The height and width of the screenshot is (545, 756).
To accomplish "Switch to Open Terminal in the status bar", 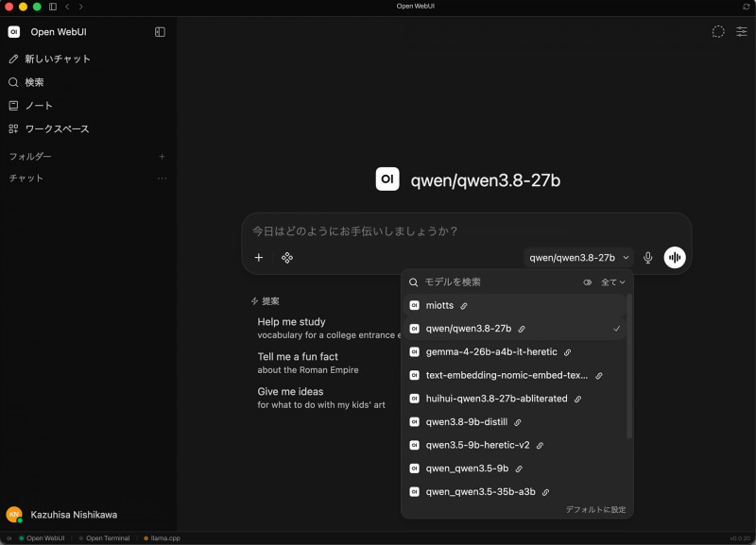I will coord(105,538).
